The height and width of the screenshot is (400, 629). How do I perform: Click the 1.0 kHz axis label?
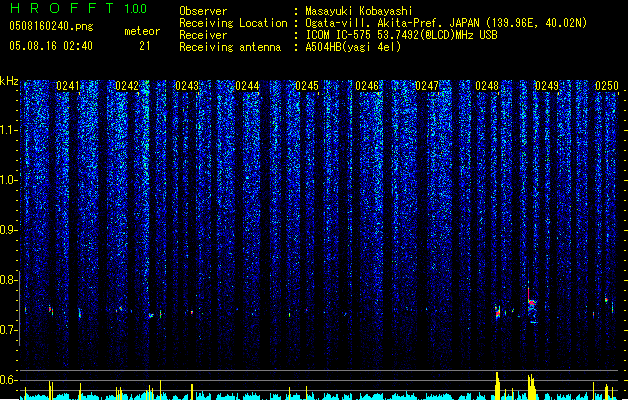pos(9,180)
